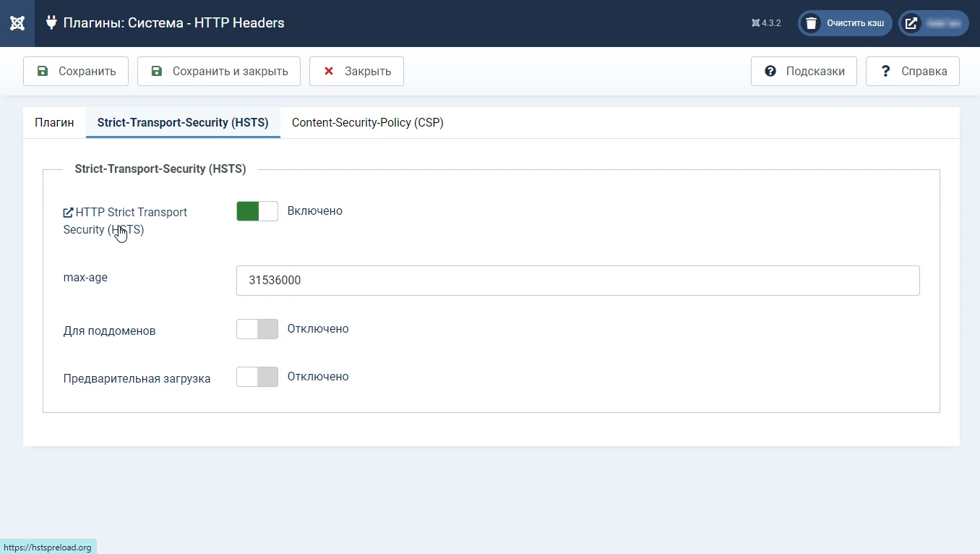The width and height of the screenshot is (980, 554).
Task: Click the external-link icon in user menu
Action: pyautogui.click(x=912, y=23)
